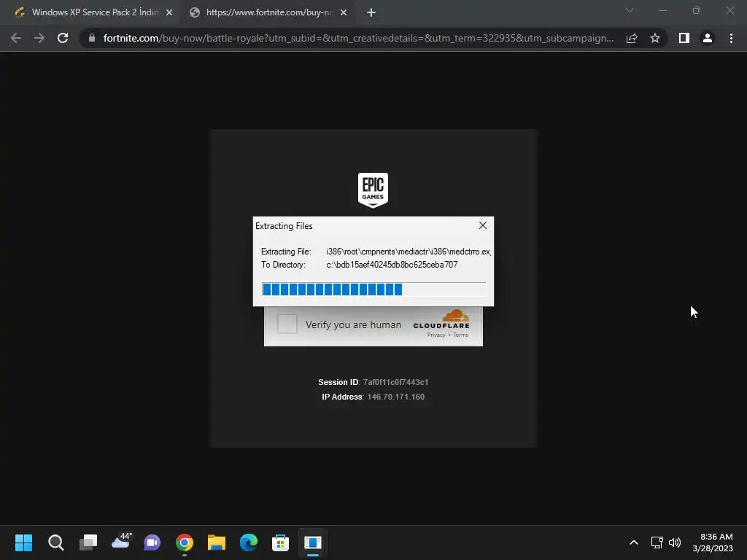Check the Verify you are human box
This screenshot has width=747, height=560.
coord(287,324)
